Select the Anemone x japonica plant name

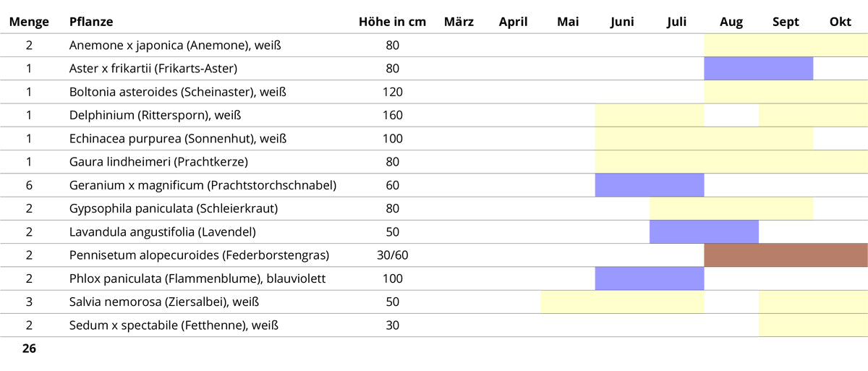tap(175, 46)
